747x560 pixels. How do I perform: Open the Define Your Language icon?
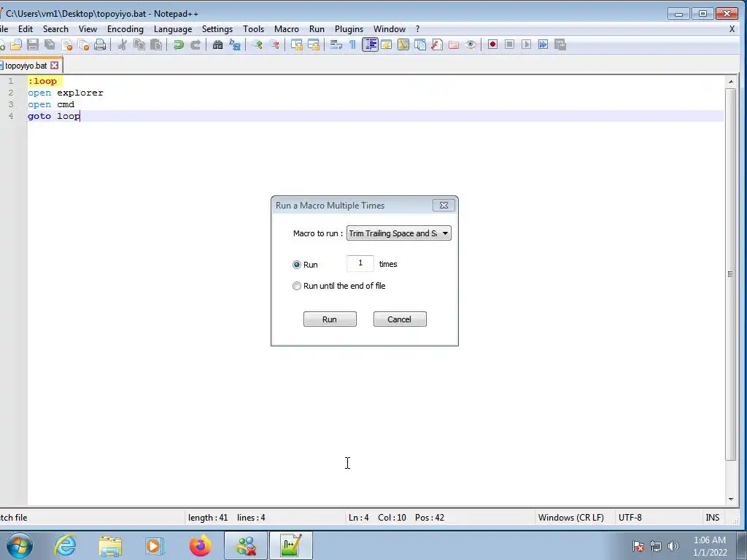coord(387,44)
